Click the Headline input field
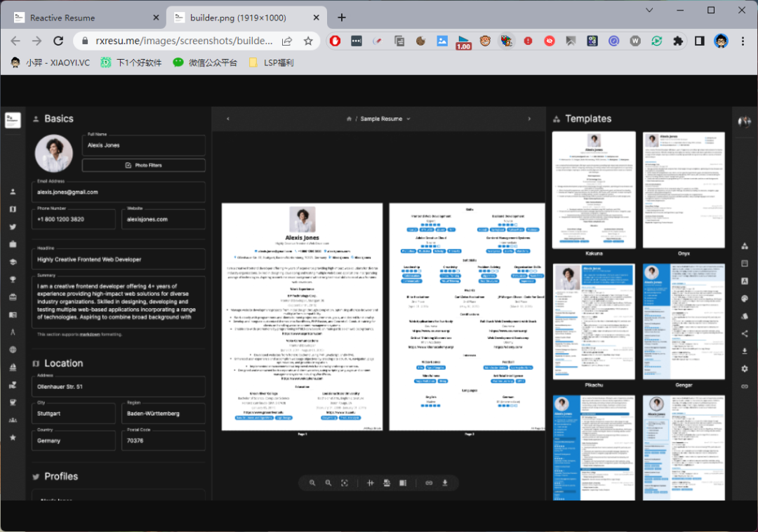 (x=119, y=259)
